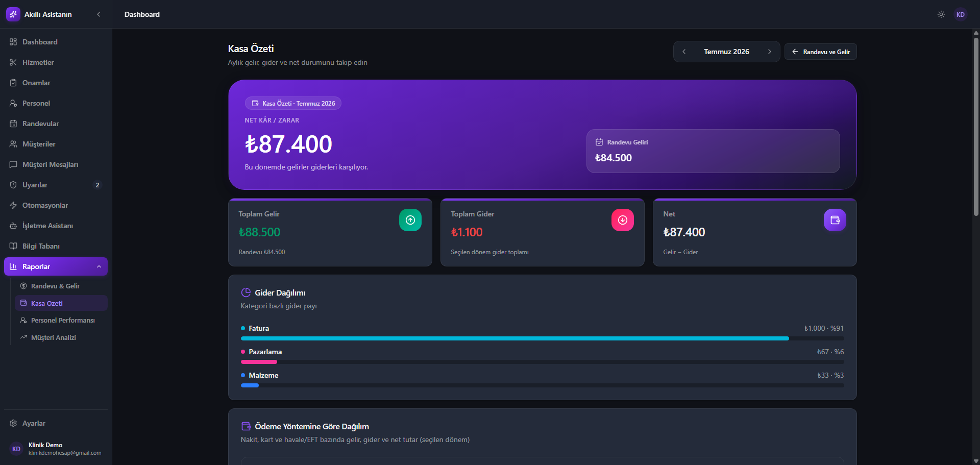This screenshot has width=980, height=465.
Task: Click the Uyarılar badge showing 2
Action: click(x=97, y=185)
